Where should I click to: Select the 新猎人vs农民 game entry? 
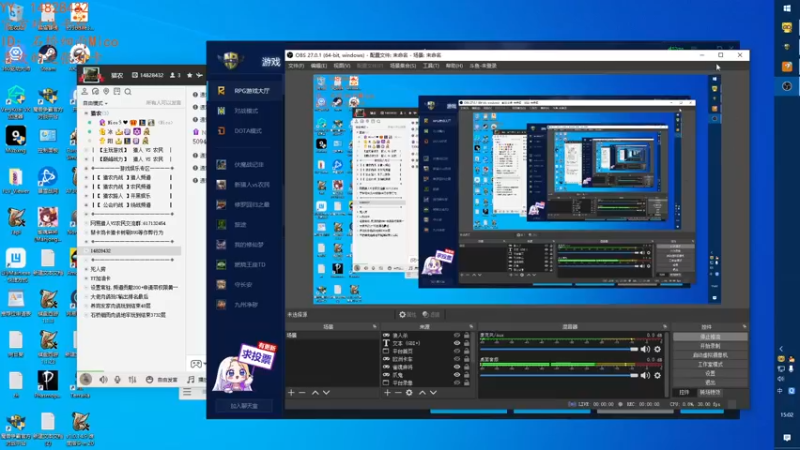(244, 185)
